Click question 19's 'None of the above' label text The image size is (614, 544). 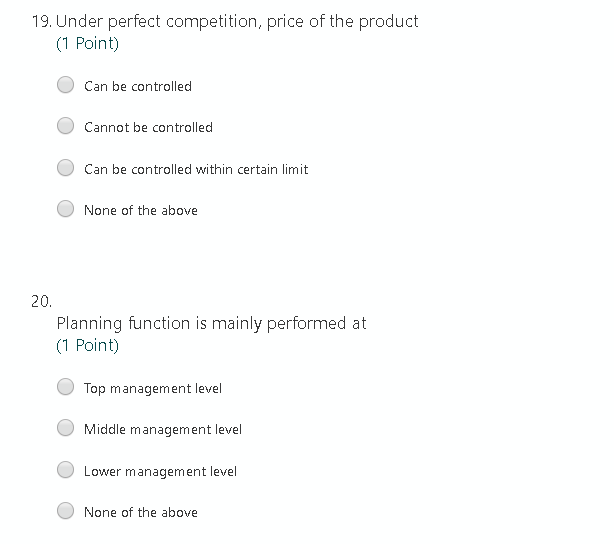(x=141, y=210)
